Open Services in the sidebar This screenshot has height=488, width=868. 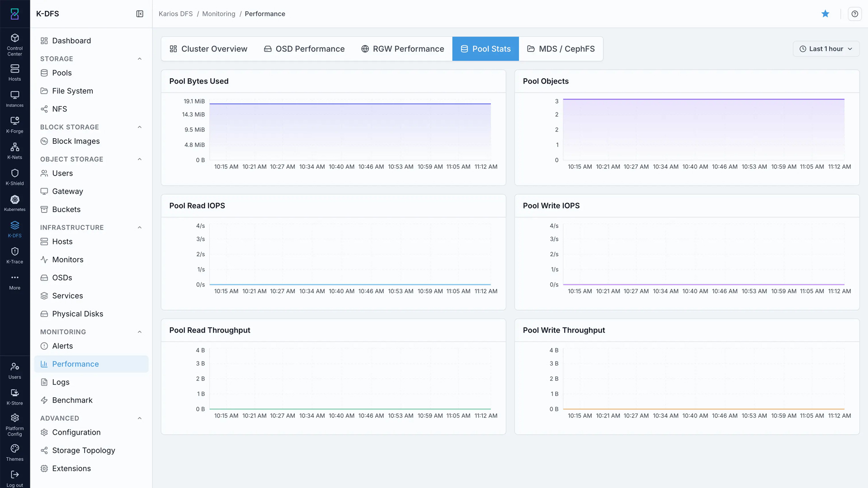(x=91, y=296)
